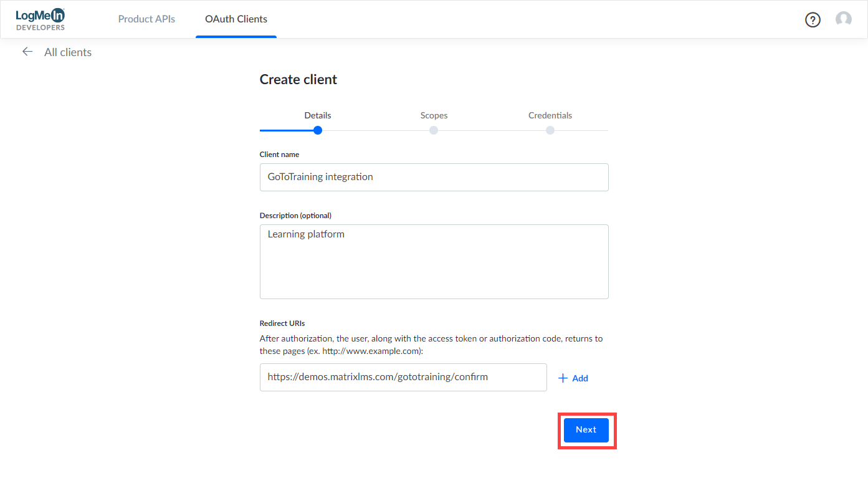Click the Details step progress dot
868x478 pixels.
[318, 130]
